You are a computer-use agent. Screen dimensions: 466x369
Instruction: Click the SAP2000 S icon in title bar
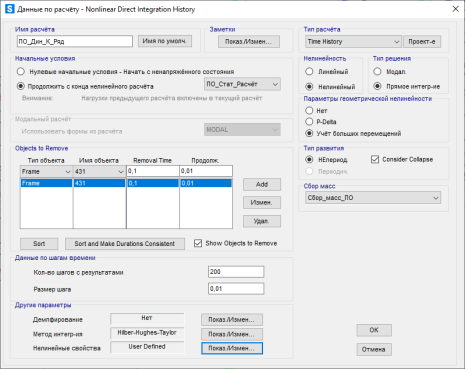pos(10,9)
